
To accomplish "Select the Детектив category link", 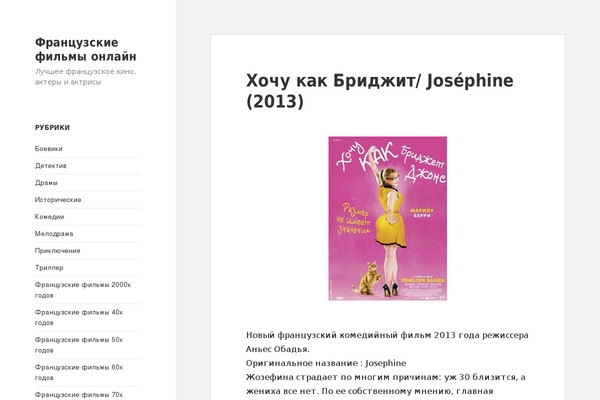I will [x=51, y=166].
